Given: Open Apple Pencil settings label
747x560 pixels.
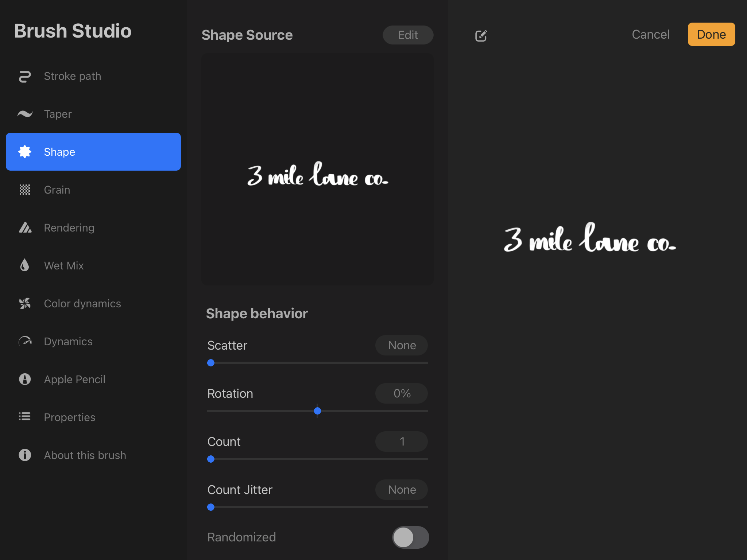Looking at the screenshot, I should pyautogui.click(x=74, y=380).
